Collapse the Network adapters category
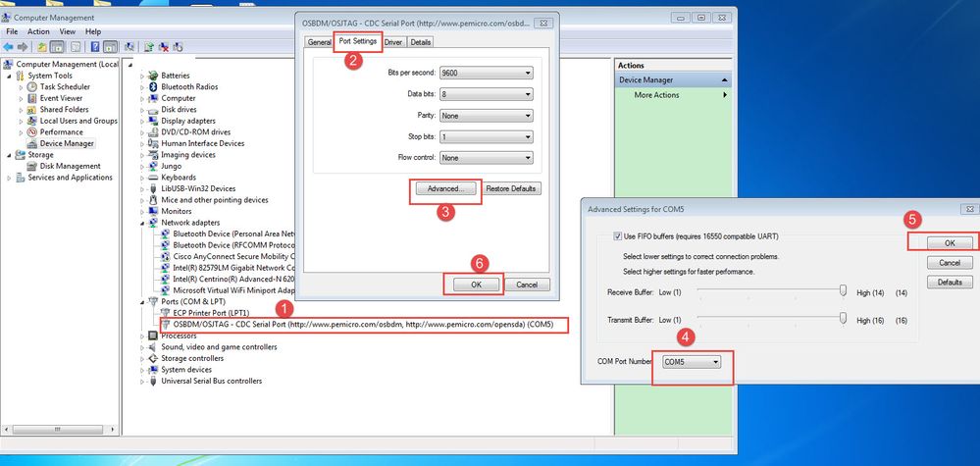Screen dimensions: 980x466 click(x=142, y=223)
